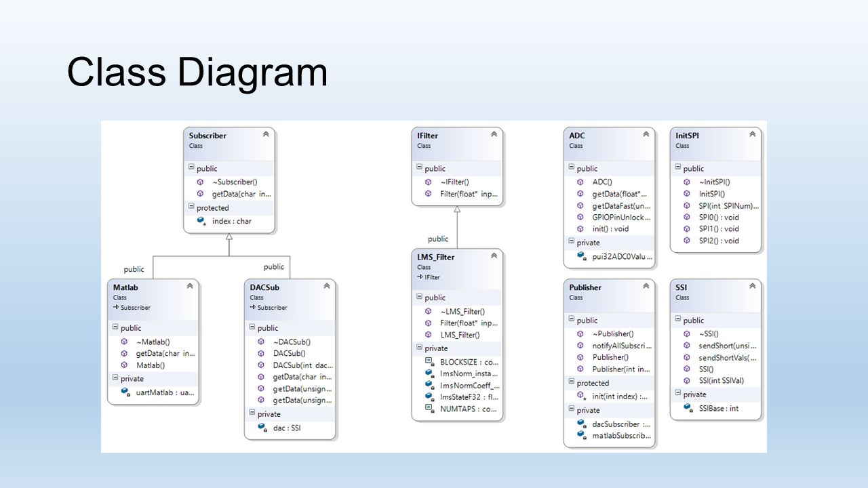
Task: Click the lmsNormCoeff_ field text
Action: click(x=469, y=385)
